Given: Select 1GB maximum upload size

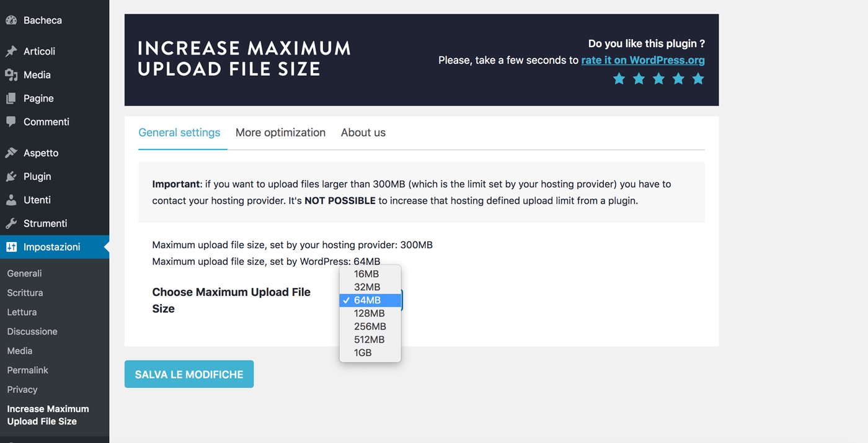Looking at the screenshot, I should click(x=370, y=352).
